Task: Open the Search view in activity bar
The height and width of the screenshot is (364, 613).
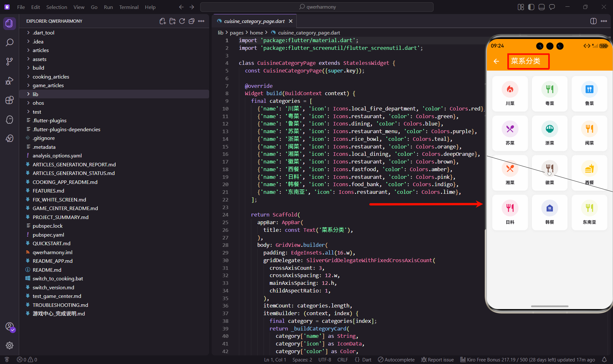Action: [10, 42]
